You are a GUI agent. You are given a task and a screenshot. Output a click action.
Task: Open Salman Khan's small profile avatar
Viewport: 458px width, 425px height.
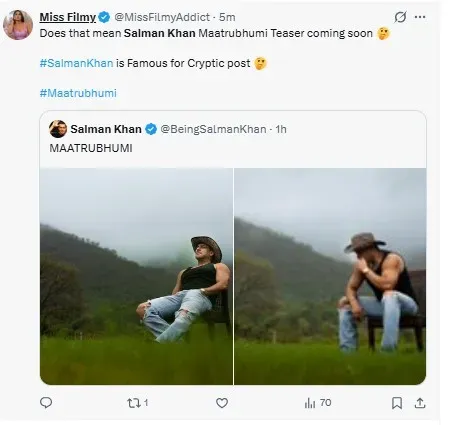coord(58,129)
